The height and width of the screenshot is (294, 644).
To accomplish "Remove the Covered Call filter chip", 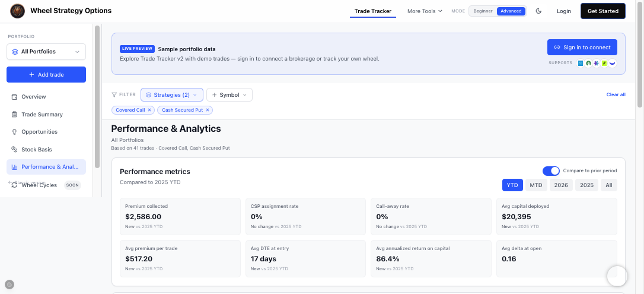I will [x=149, y=110].
